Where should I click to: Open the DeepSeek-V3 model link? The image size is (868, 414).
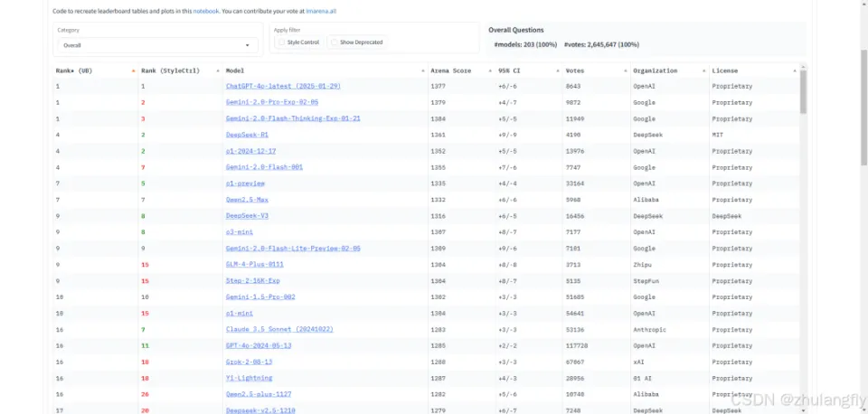click(247, 216)
